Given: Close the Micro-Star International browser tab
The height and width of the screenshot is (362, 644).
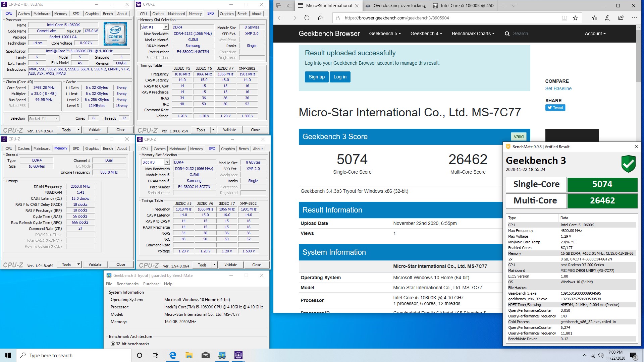Looking at the screenshot, I should [357, 6].
